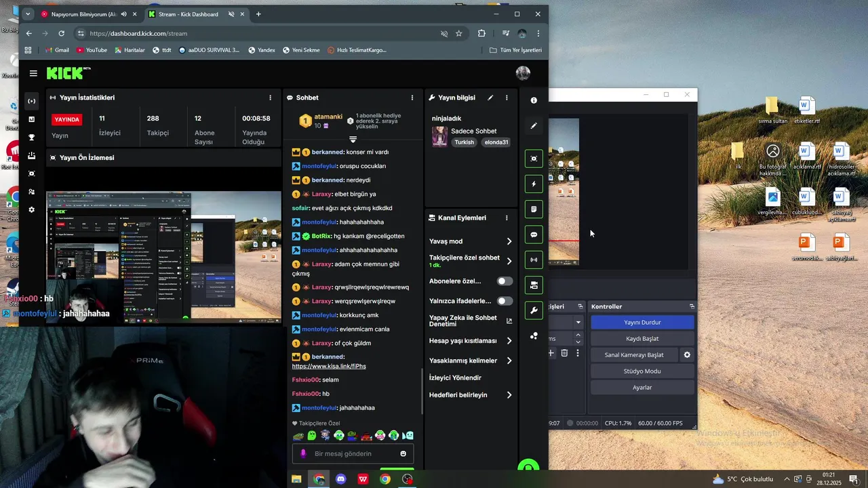Viewport: 868px width, 488px height.
Task: Open the YouTube bookmark
Action: click(92, 50)
